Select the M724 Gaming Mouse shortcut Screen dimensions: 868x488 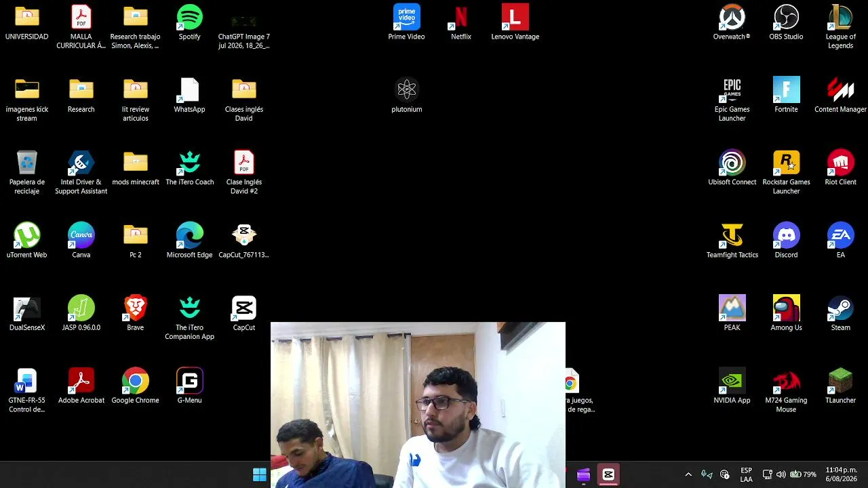[787, 381]
